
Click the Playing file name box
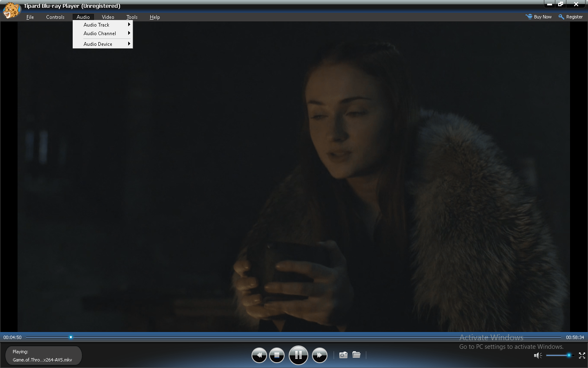click(43, 356)
